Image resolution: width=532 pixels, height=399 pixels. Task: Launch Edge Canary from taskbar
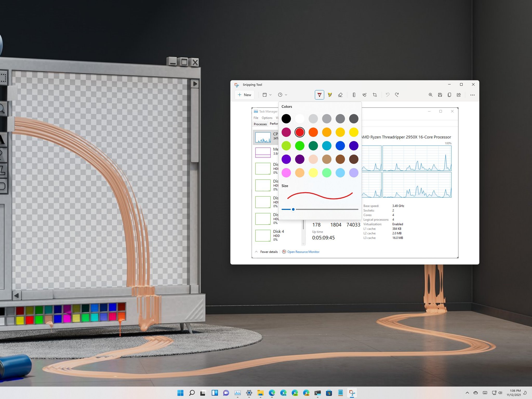tap(306, 393)
